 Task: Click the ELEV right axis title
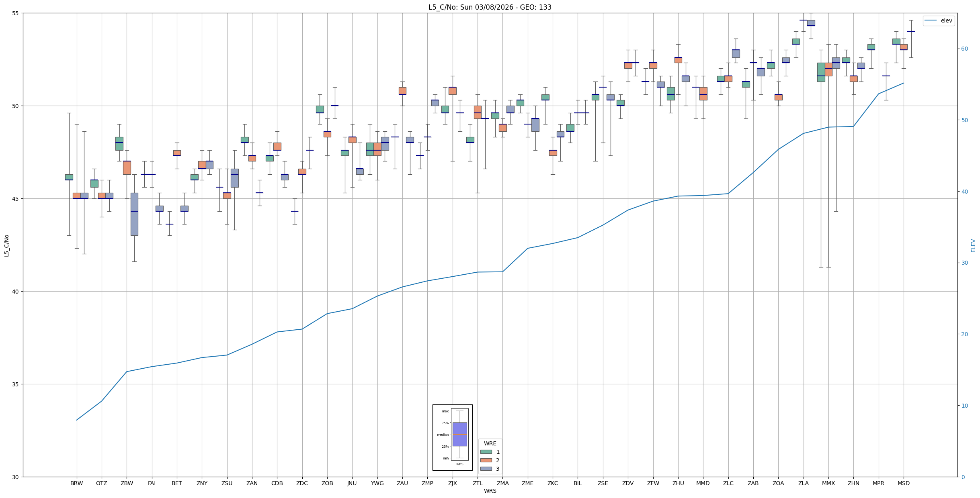pos(973,245)
